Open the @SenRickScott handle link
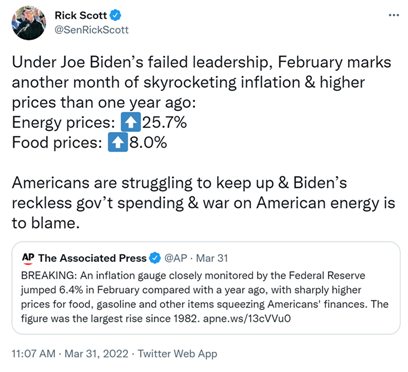 pyautogui.click(x=91, y=30)
